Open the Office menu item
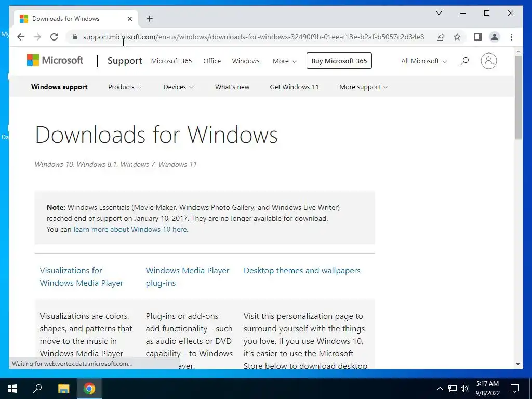The height and width of the screenshot is (399, 532). (212, 61)
